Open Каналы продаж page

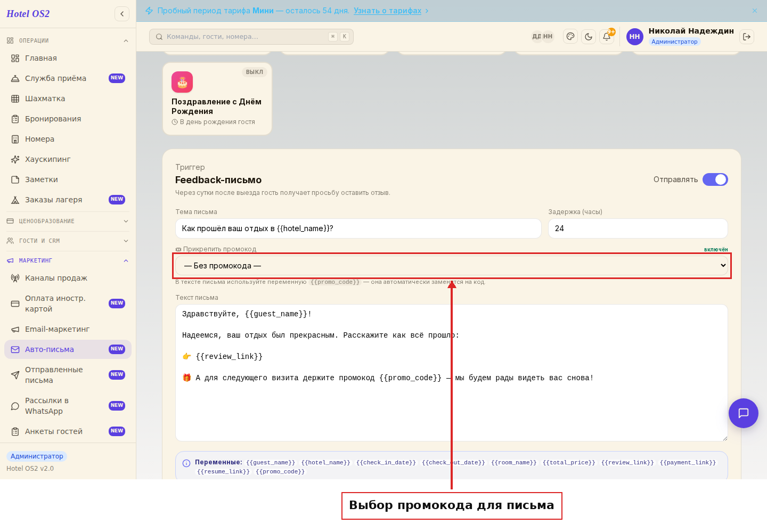pos(68,278)
